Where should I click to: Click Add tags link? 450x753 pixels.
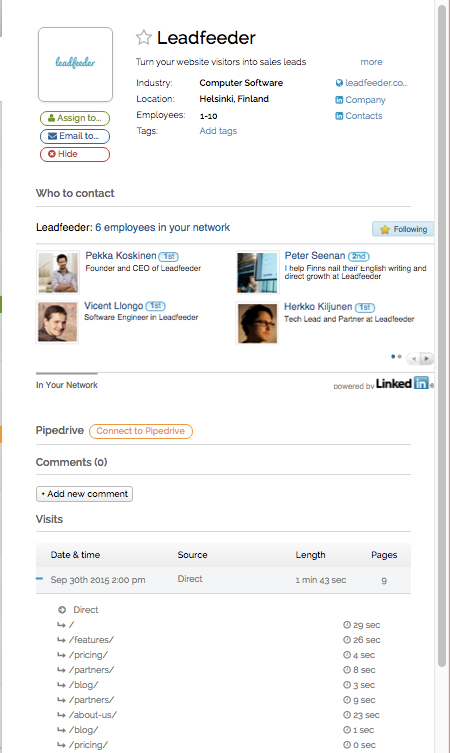click(218, 131)
